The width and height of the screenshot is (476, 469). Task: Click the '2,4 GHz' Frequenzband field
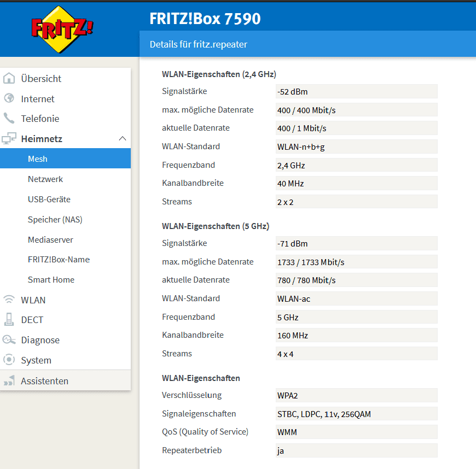356,165
